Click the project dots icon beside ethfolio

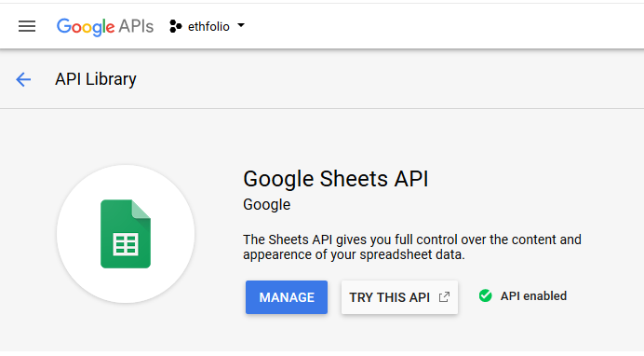click(175, 26)
